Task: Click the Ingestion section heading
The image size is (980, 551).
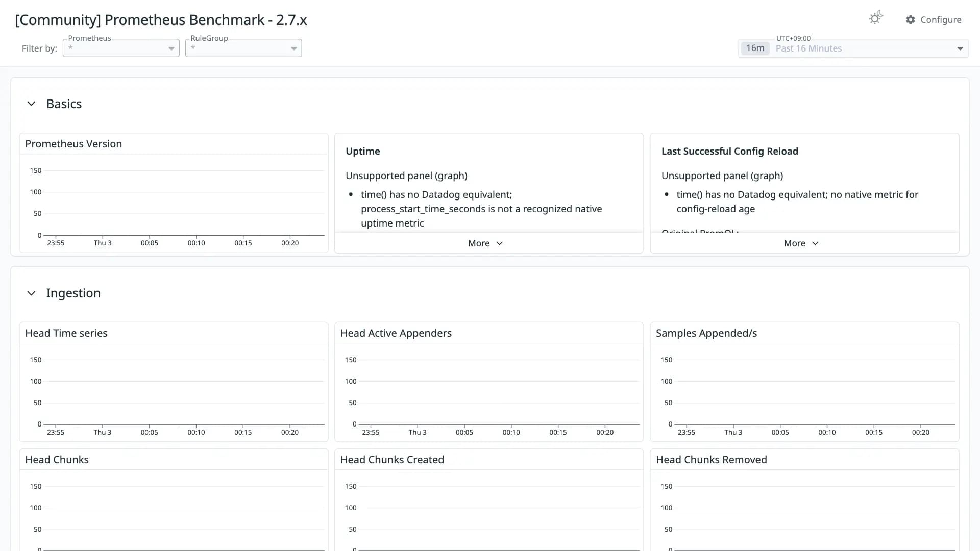Action: point(73,293)
